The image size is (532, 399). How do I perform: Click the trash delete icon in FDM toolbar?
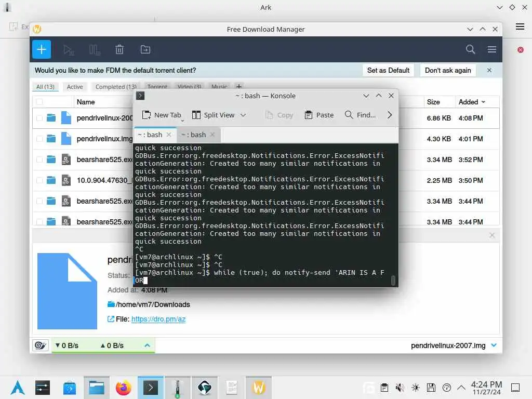click(x=119, y=49)
